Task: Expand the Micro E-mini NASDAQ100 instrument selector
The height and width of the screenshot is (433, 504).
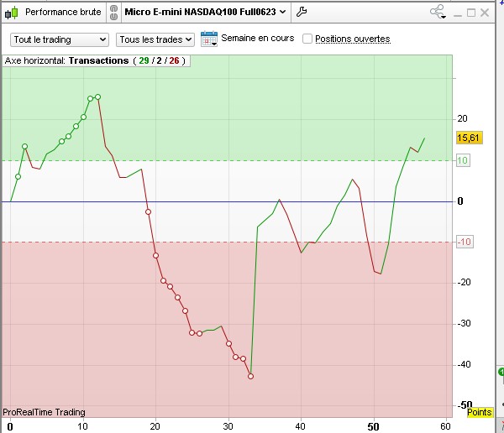Action: 205,13
